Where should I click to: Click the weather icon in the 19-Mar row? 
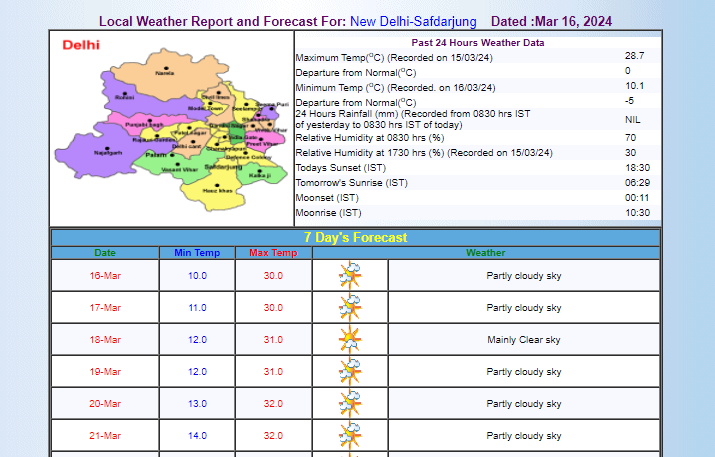350,371
